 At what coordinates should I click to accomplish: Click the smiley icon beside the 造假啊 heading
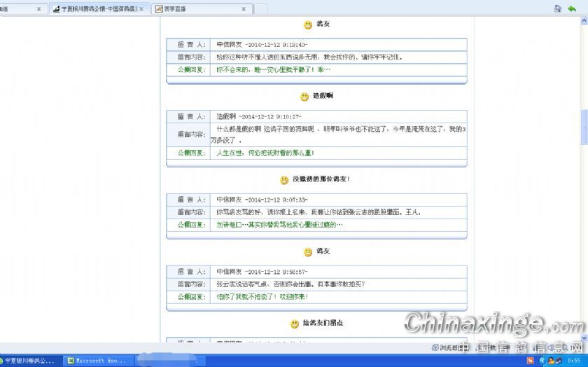point(304,97)
